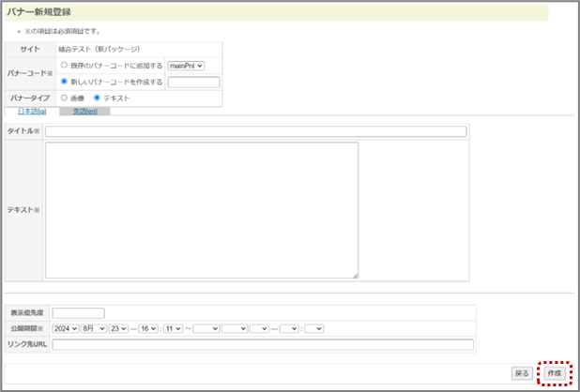
Task: Click the リンク先URL input field
Action: [263, 344]
